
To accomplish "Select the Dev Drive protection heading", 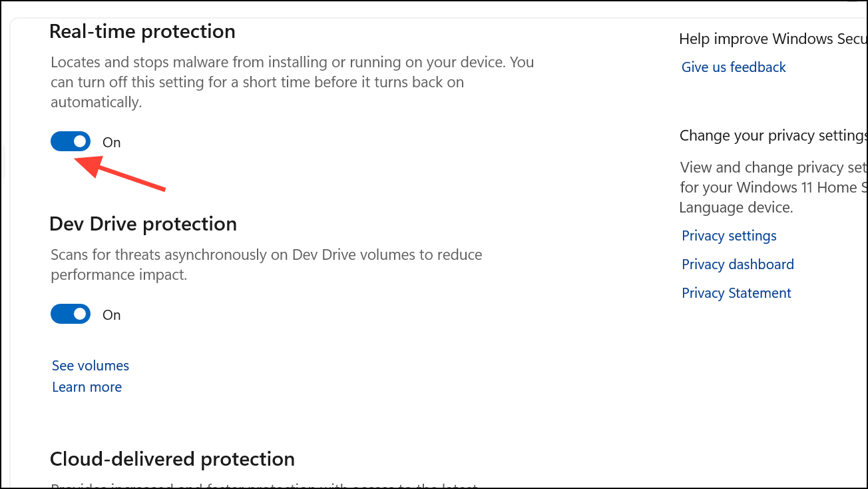I will pos(142,224).
